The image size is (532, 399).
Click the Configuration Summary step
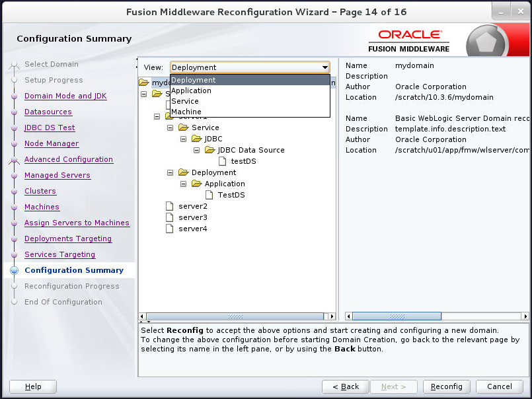pyautogui.click(x=74, y=270)
